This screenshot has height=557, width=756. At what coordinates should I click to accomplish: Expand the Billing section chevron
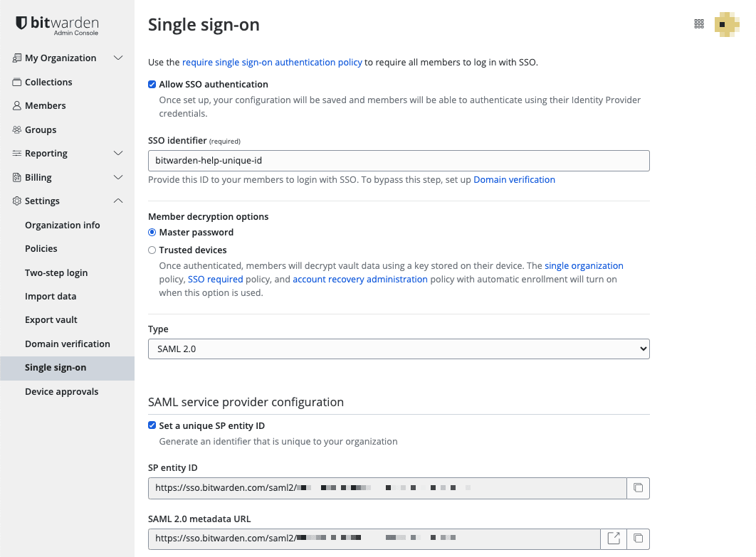(x=118, y=177)
